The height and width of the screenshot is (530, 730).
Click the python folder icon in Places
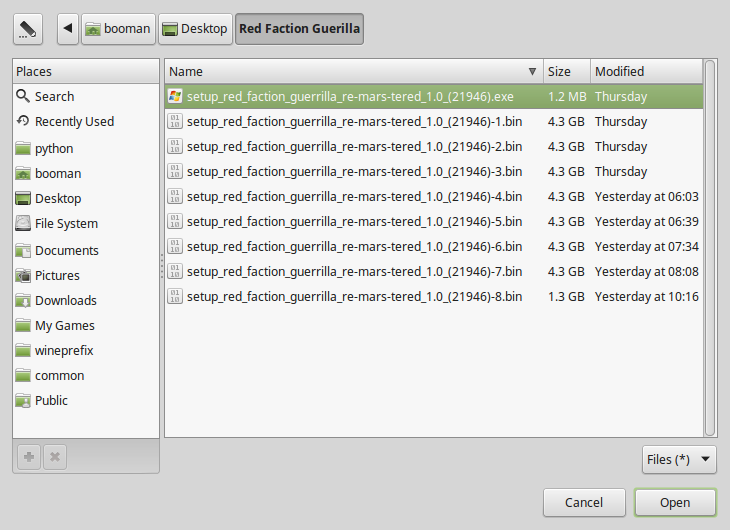coord(23,149)
